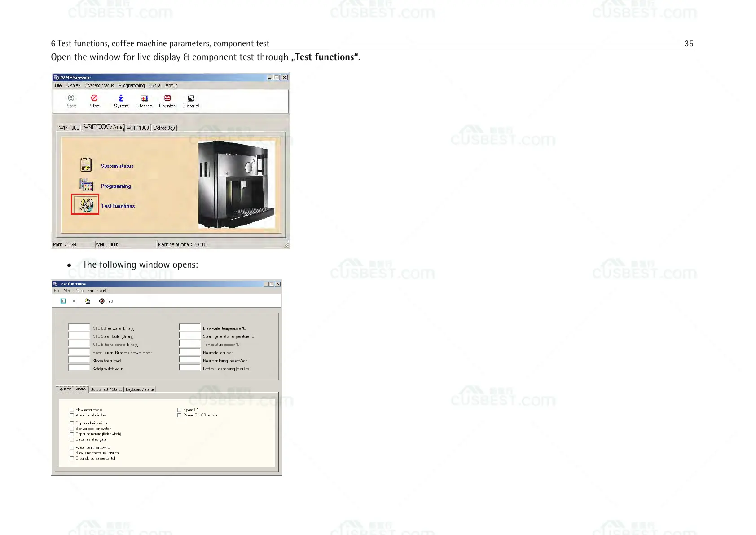Open the Counters toolbar icon

(167, 98)
